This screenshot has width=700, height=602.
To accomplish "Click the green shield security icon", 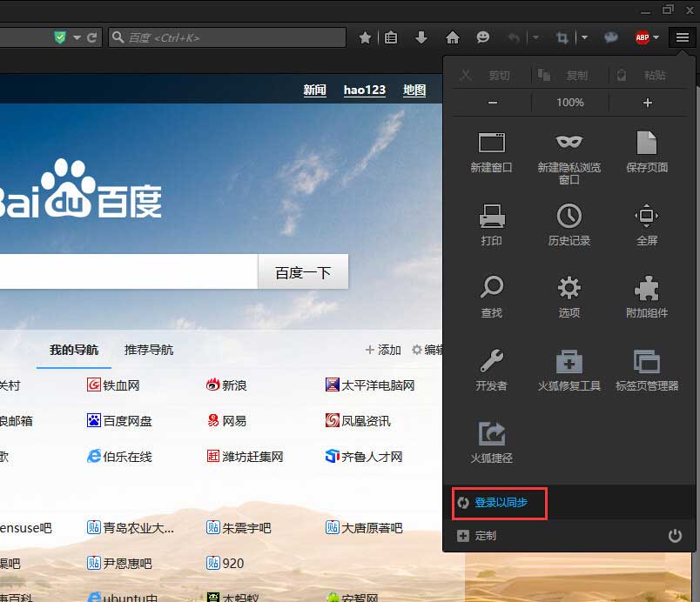I will (60, 37).
